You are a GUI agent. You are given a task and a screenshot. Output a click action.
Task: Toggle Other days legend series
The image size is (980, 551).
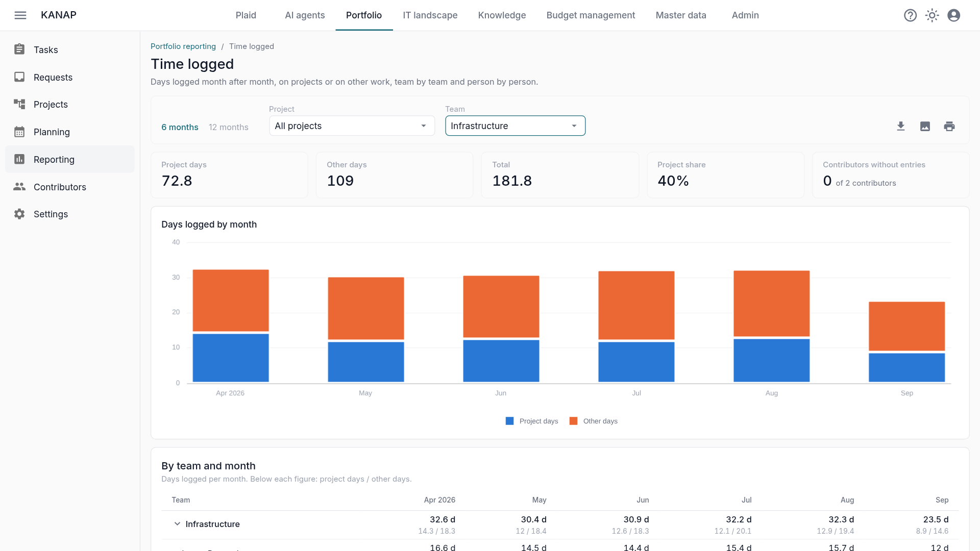(x=593, y=421)
